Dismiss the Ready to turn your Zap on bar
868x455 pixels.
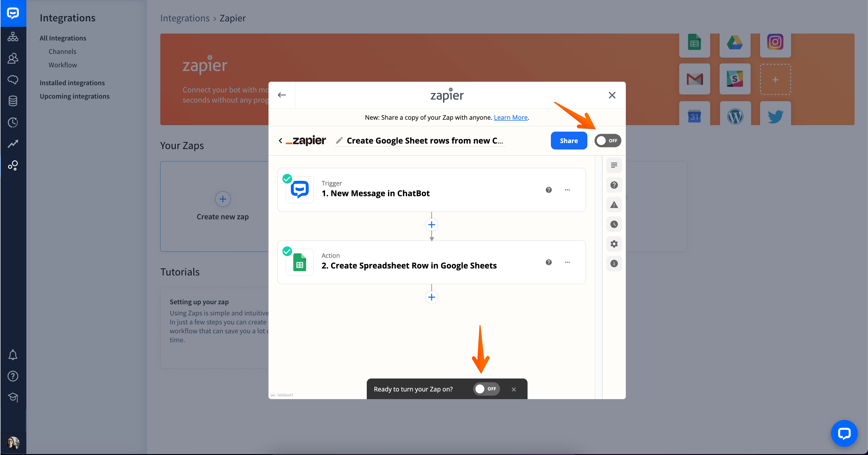point(513,389)
